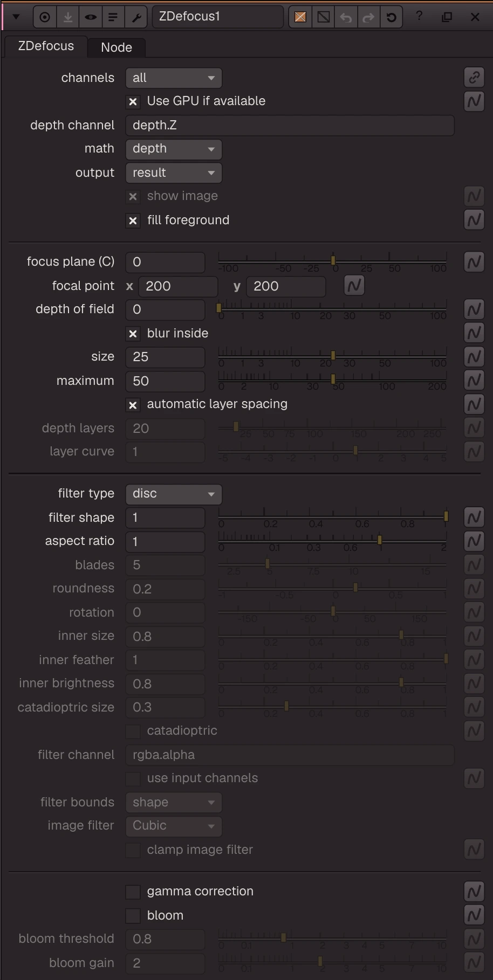Open the image filter dropdown set to Cubic
This screenshot has height=980, width=493.
point(174,826)
